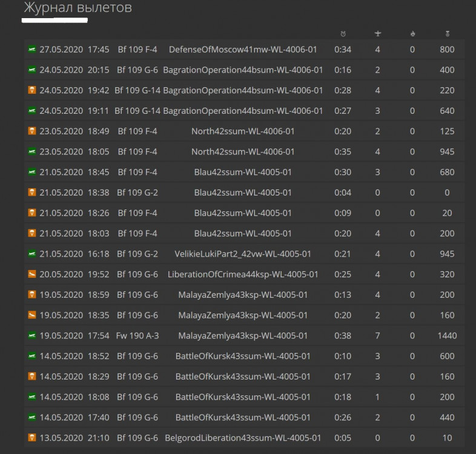Select the Fw 190 A-3 aircraft cell
This screenshot has width=476, height=454.
tap(137, 335)
